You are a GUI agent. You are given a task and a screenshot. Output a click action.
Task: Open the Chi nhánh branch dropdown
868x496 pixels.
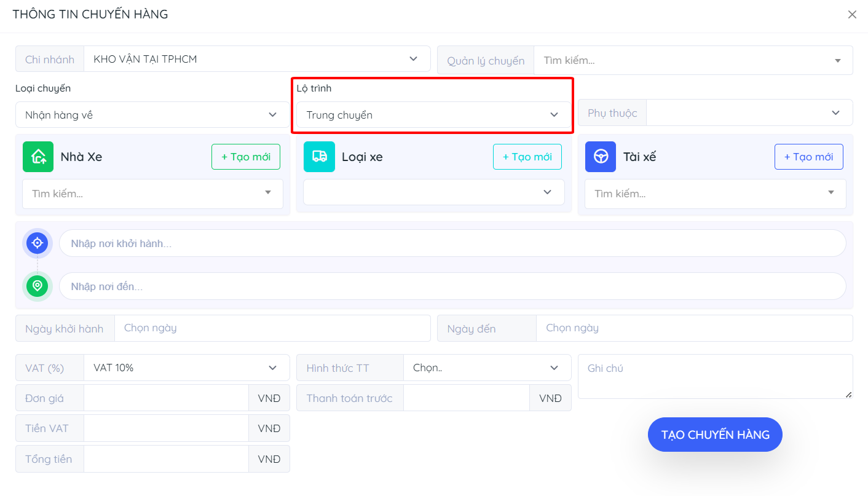click(257, 59)
